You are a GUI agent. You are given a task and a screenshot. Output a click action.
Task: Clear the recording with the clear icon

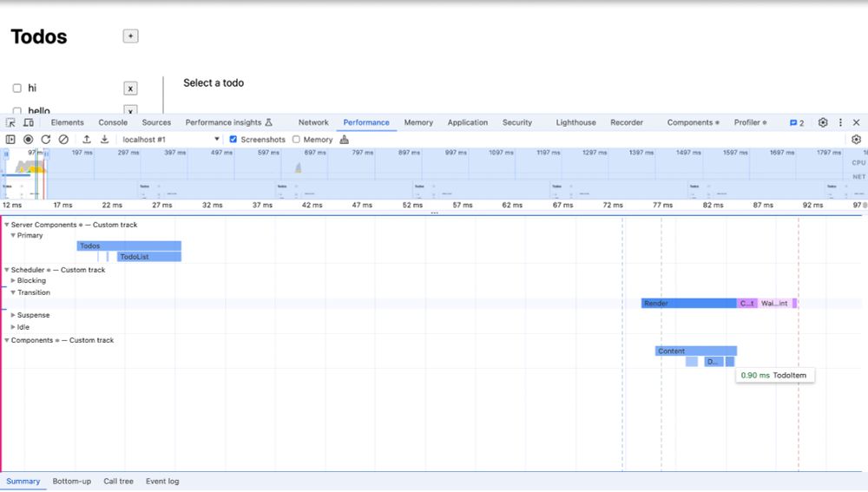63,140
